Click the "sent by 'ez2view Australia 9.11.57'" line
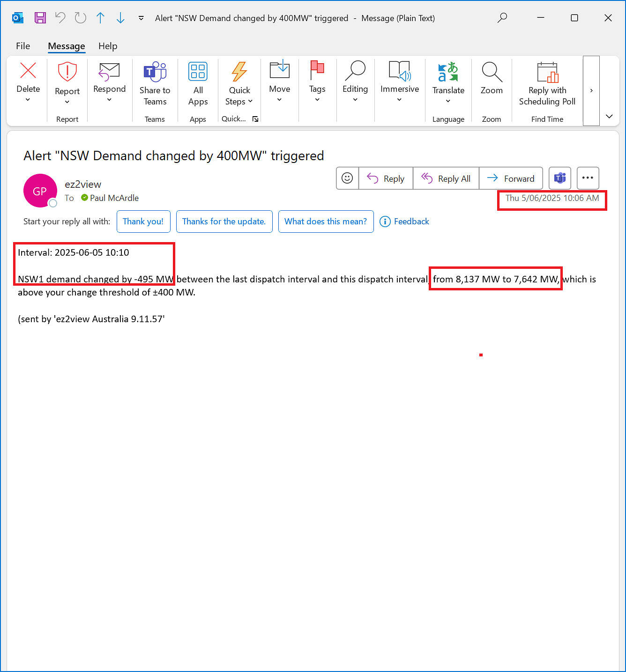Screen dimensions: 626x672 pyautogui.click(x=91, y=319)
